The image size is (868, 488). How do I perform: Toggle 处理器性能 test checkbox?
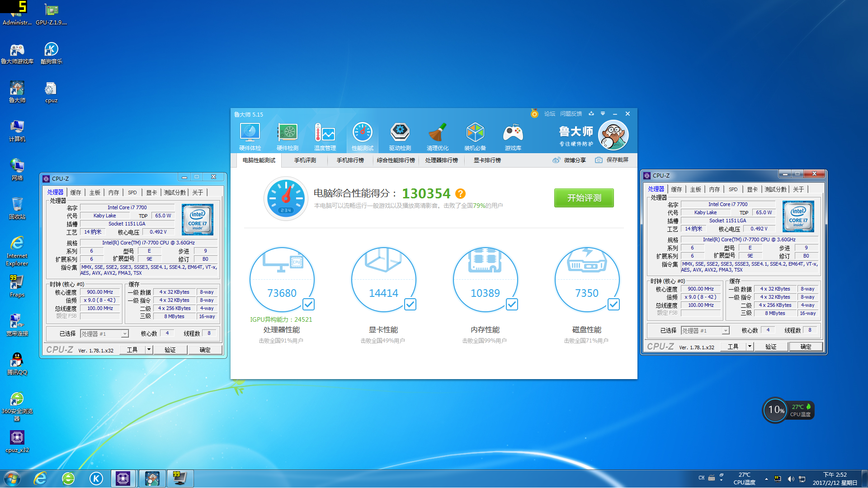click(x=309, y=304)
